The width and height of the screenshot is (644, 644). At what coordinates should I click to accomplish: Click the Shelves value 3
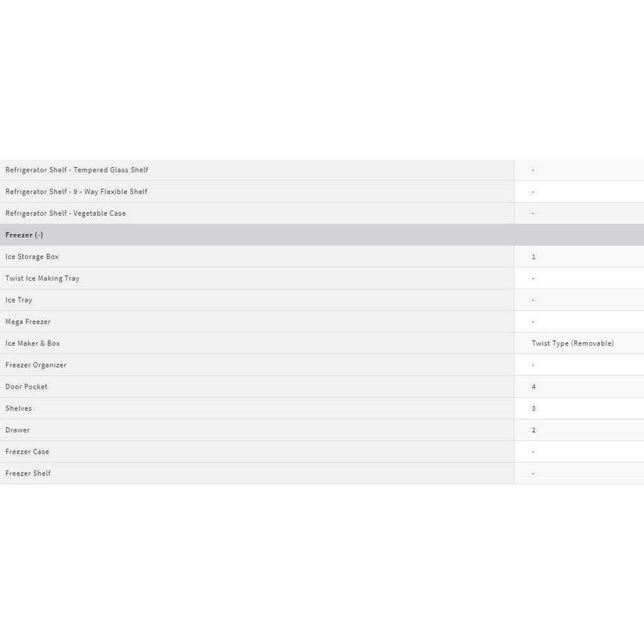(534, 409)
